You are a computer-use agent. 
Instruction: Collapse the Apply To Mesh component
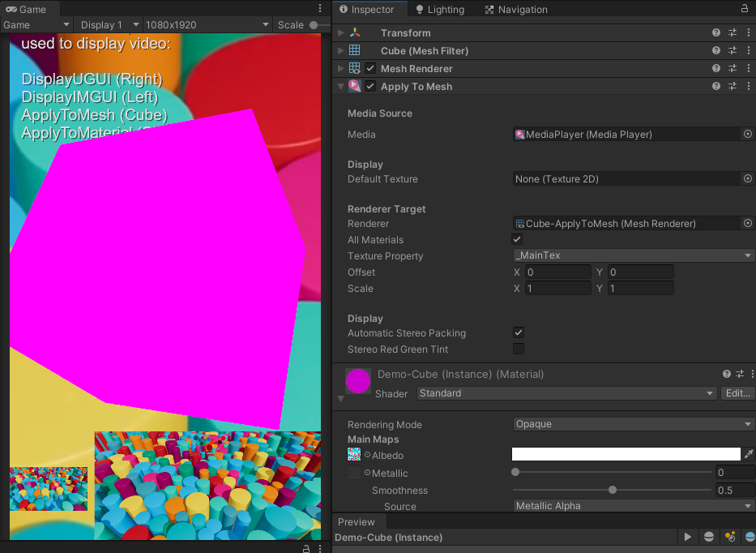pos(341,86)
